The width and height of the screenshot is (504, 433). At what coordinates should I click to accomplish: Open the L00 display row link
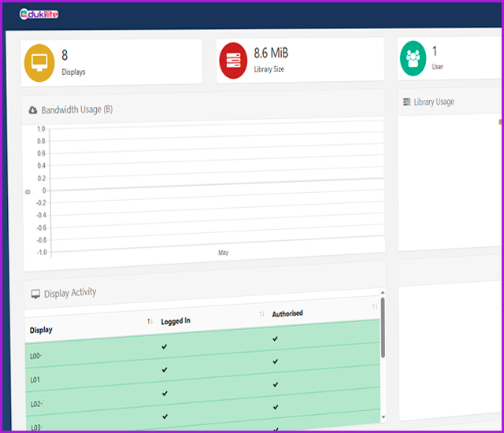(x=35, y=357)
